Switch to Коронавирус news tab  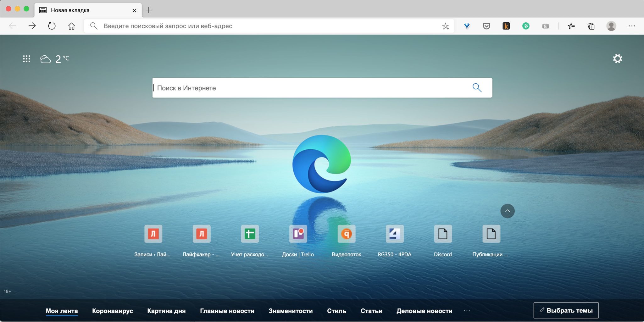[112, 311]
